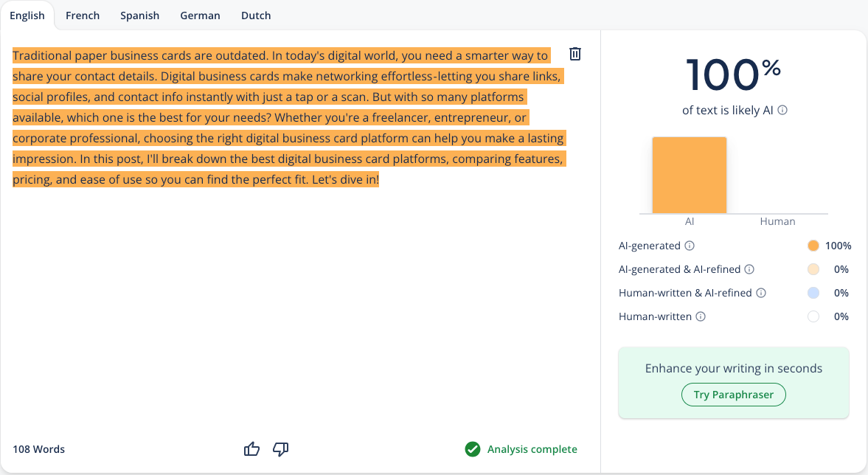Click the white Human-written color dot
Image resolution: width=868 pixels, height=475 pixels.
[813, 316]
